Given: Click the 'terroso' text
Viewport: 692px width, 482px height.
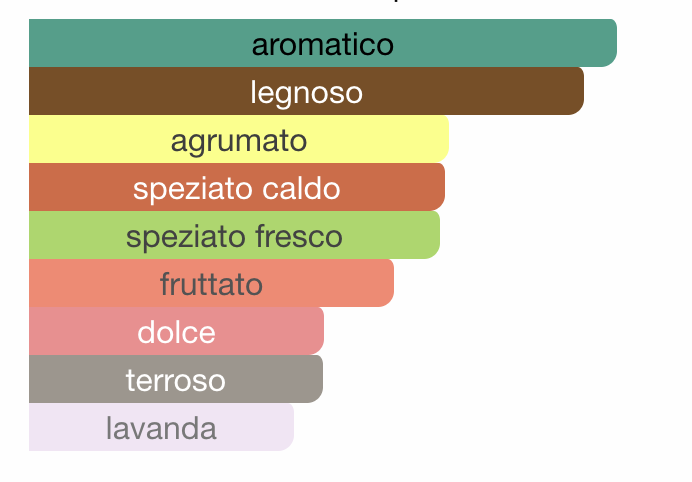Looking at the screenshot, I should tap(176, 380).
